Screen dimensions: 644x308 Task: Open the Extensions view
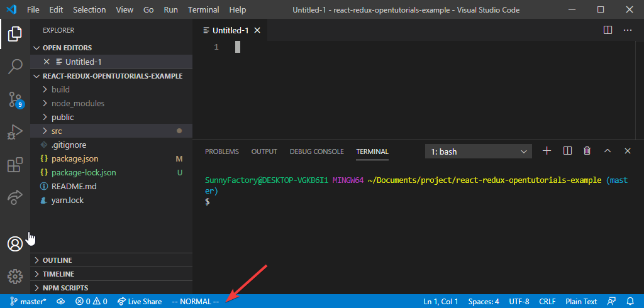[15, 165]
